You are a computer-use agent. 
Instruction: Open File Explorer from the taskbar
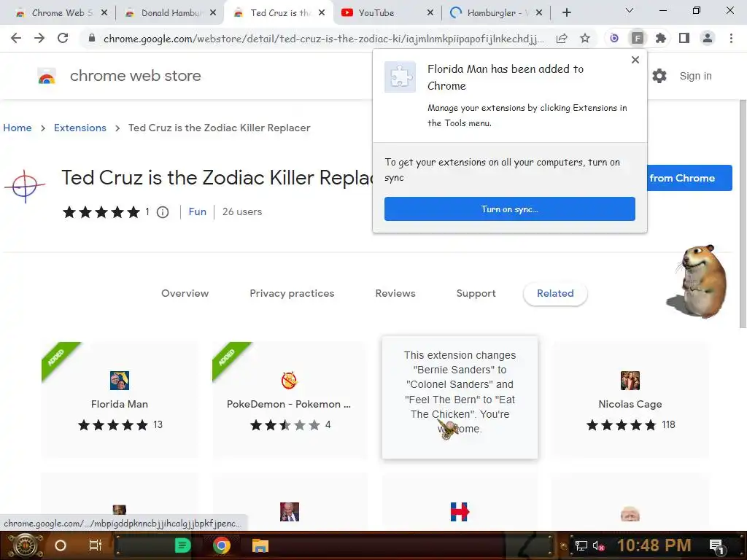[x=260, y=545]
